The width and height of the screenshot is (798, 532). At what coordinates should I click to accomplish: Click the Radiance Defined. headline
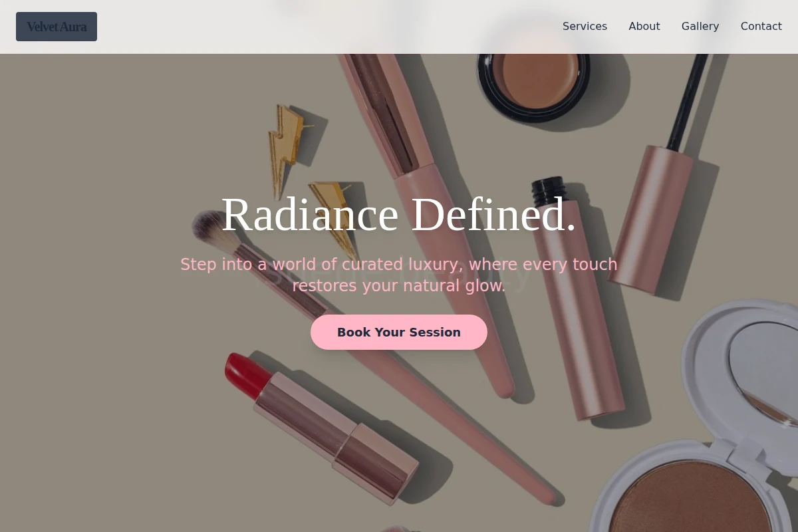tap(399, 214)
